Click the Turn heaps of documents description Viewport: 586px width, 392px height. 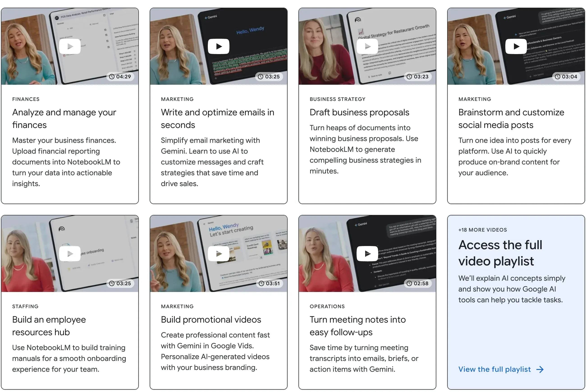(x=365, y=149)
